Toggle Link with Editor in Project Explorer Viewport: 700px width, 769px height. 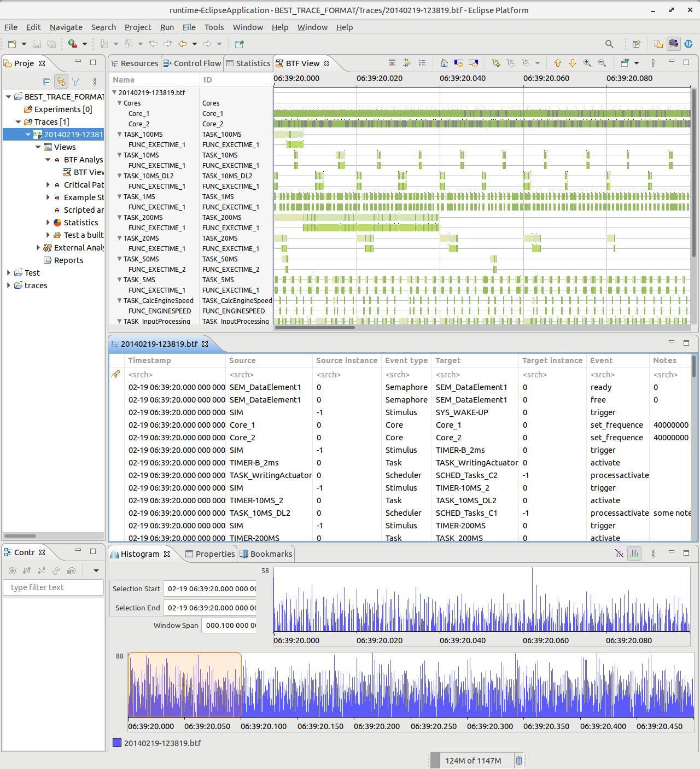point(61,82)
